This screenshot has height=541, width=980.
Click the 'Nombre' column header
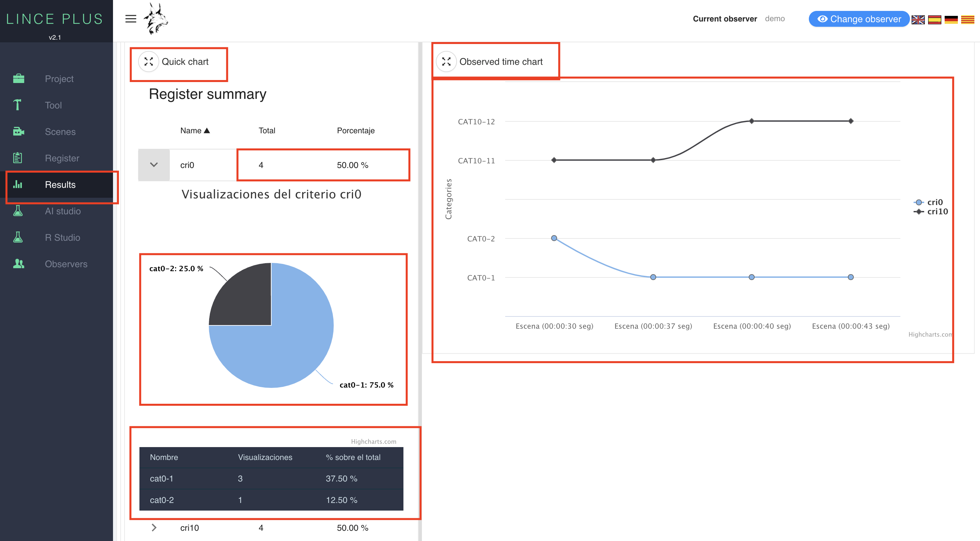(x=164, y=457)
